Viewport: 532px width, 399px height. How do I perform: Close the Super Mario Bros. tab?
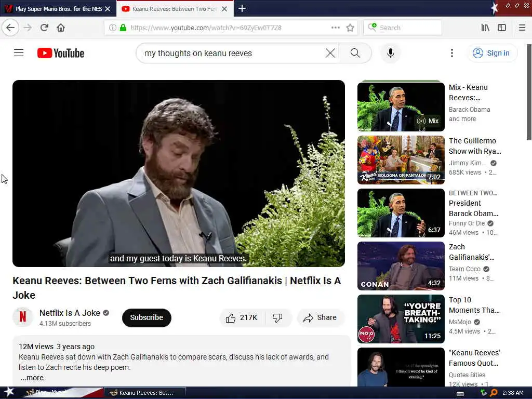point(108,9)
